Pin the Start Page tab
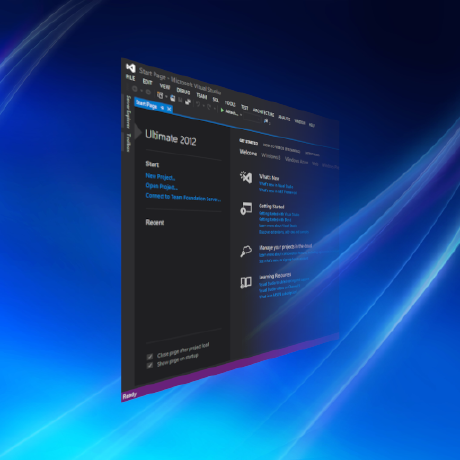Image resolution: width=460 pixels, height=460 pixels. coord(162,108)
